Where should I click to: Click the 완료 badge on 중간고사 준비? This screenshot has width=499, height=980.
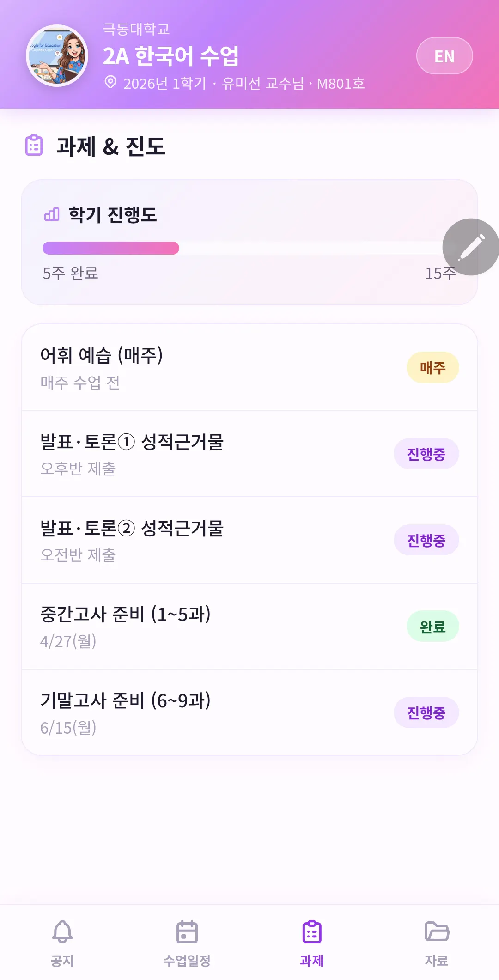click(x=433, y=627)
